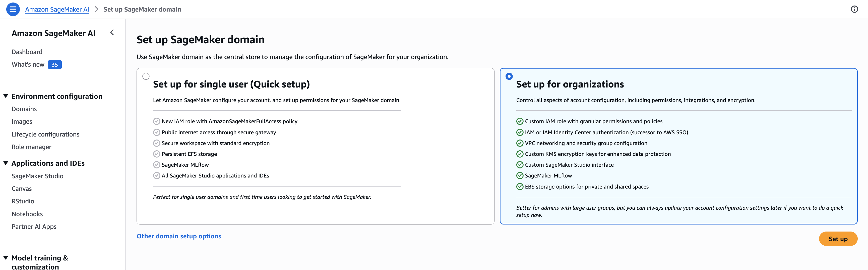Open Other domain setup options link

click(x=179, y=236)
